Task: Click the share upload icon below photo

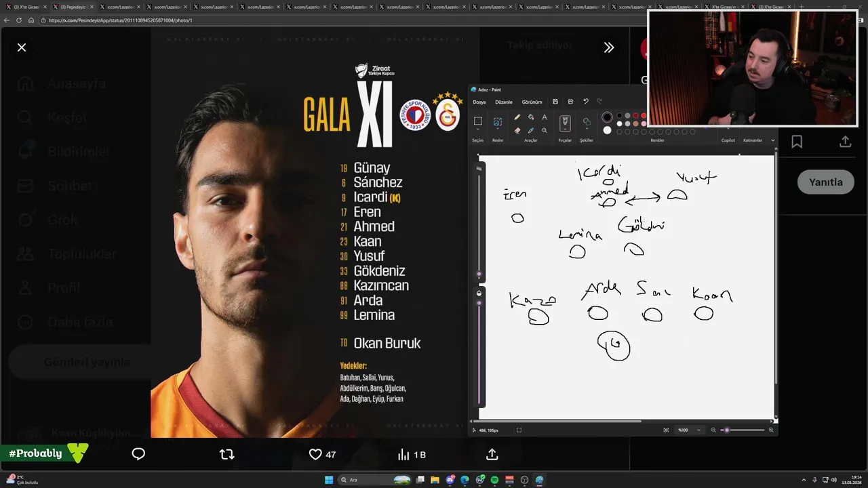Action: (492, 454)
